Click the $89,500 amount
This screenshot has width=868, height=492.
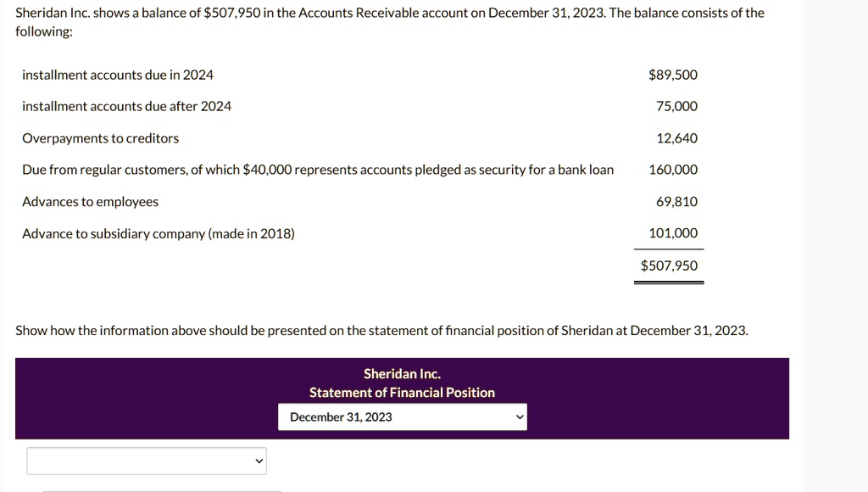tap(673, 75)
